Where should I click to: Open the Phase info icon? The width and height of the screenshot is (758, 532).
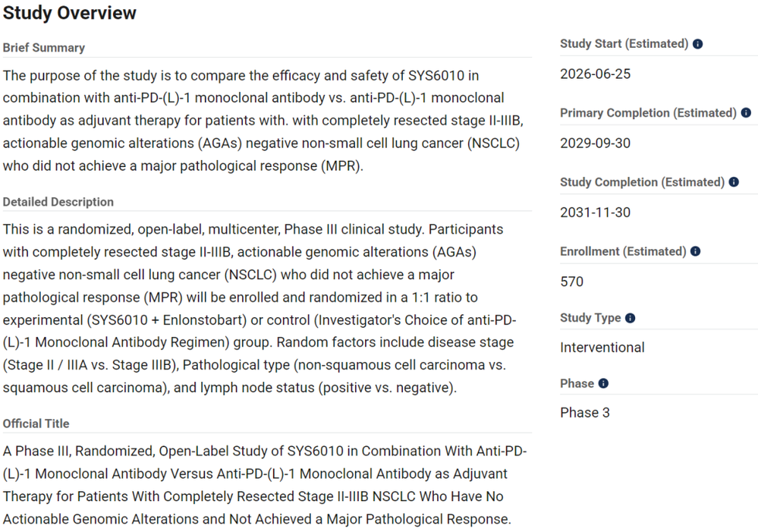coord(603,383)
